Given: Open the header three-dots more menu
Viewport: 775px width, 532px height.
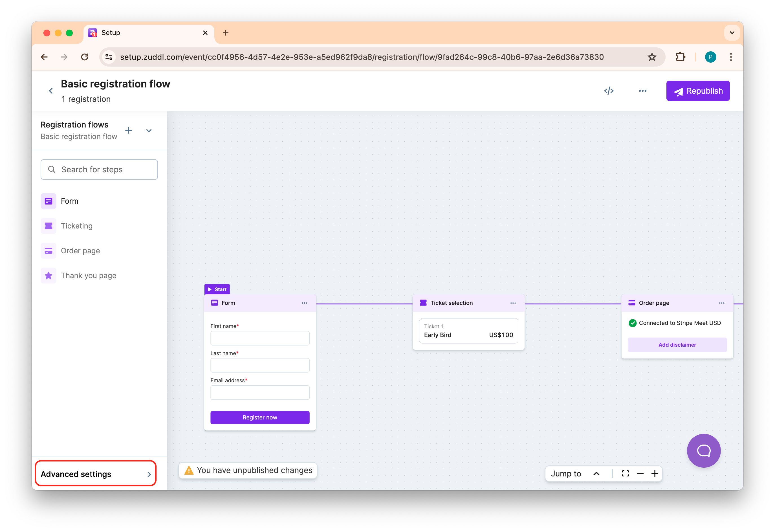Looking at the screenshot, I should click(642, 91).
